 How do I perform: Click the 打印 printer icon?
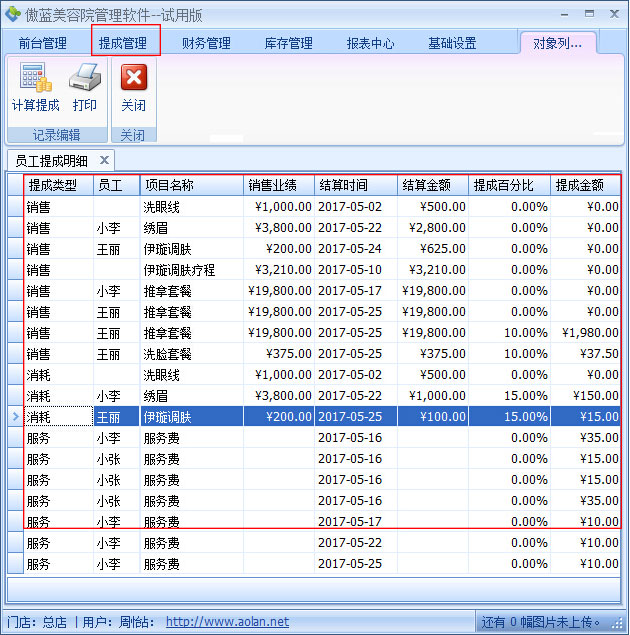[x=85, y=80]
